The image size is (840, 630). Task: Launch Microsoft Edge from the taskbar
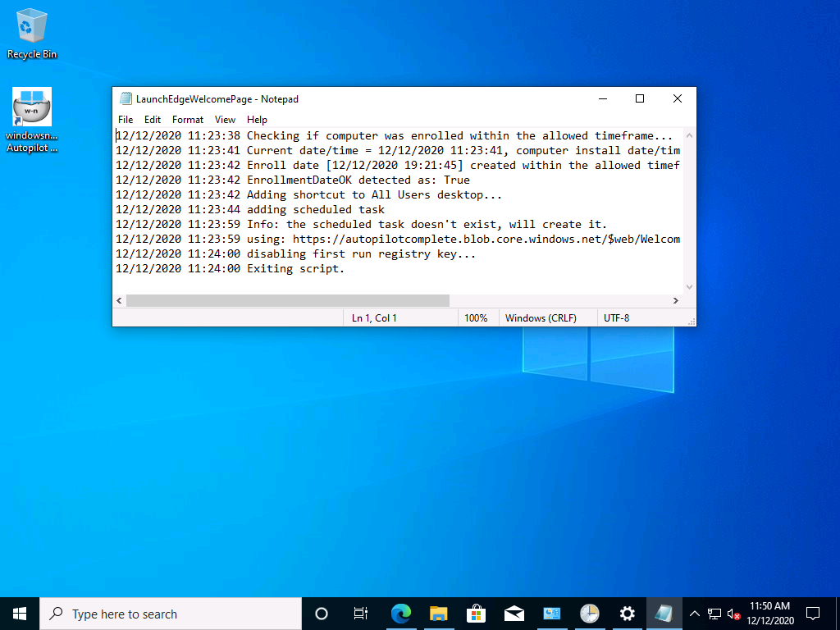click(x=400, y=614)
